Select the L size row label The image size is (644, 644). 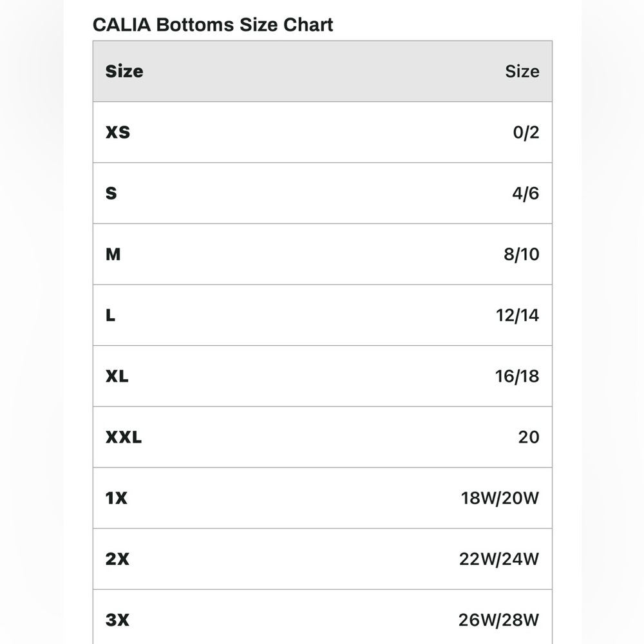(111, 316)
